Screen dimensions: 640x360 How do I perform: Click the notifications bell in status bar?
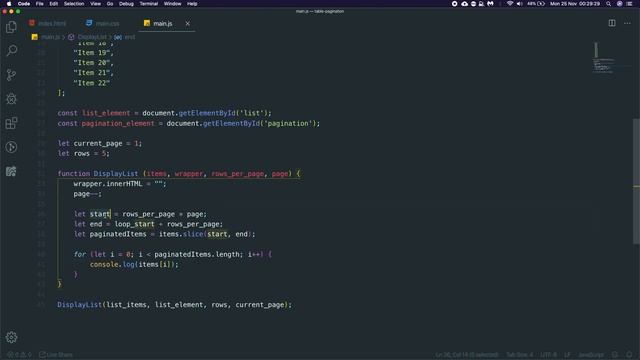[x=629, y=355]
